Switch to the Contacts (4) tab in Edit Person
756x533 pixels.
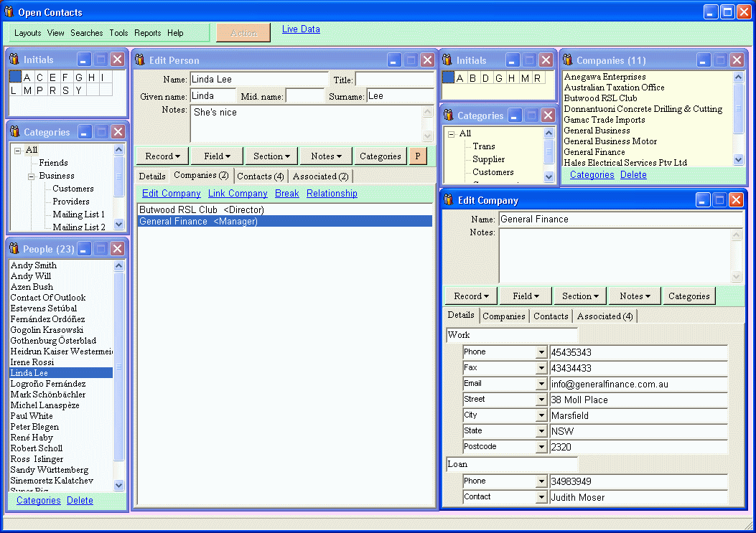point(261,176)
